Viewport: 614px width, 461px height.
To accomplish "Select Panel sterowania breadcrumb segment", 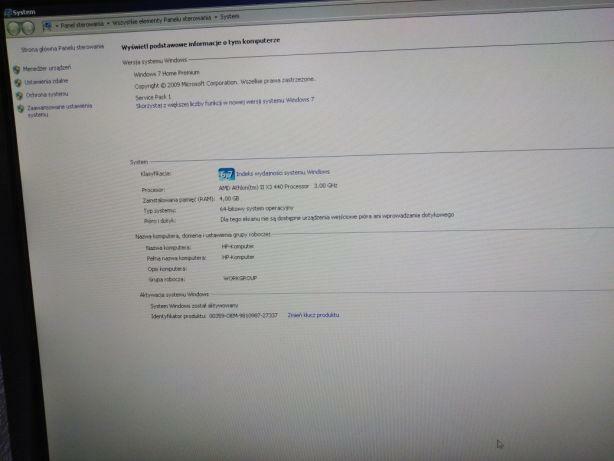I will pyautogui.click(x=82, y=24).
